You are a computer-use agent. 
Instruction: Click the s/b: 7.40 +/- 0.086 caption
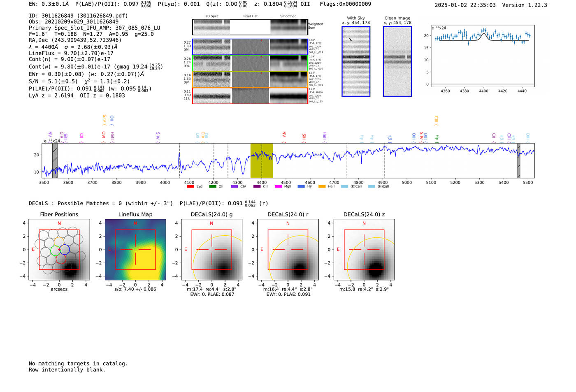(x=135, y=289)
